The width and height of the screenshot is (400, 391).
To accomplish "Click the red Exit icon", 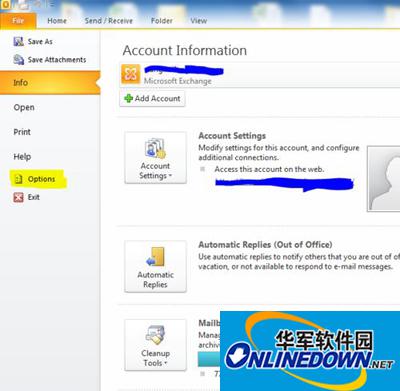I will coord(18,197).
